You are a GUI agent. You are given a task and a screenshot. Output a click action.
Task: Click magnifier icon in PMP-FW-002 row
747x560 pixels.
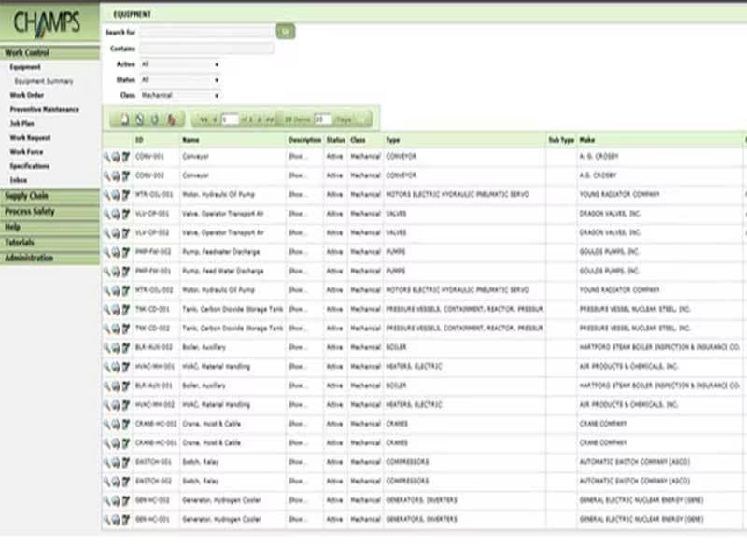pos(106,252)
